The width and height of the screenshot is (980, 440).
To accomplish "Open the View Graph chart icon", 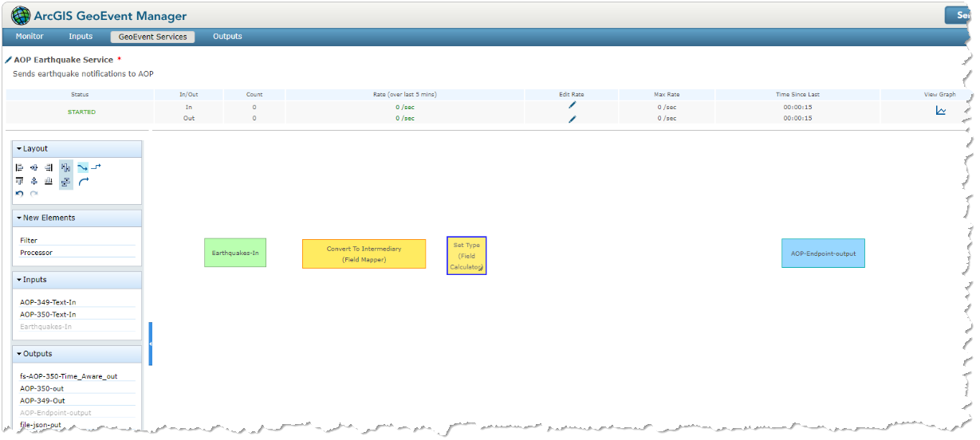I will pos(941,111).
